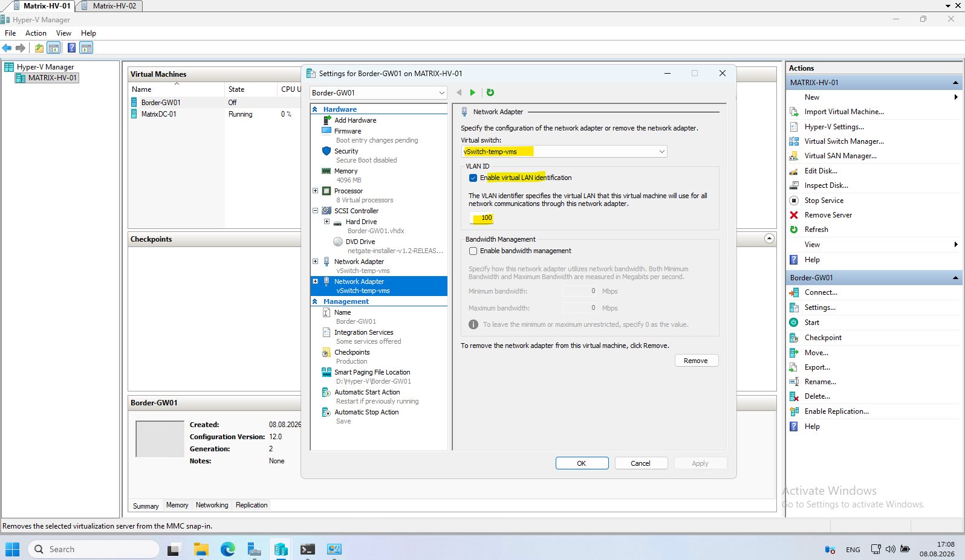Create a Checkpoint for Border-GW01
Image resolution: width=965 pixels, height=560 pixels.
(823, 338)
